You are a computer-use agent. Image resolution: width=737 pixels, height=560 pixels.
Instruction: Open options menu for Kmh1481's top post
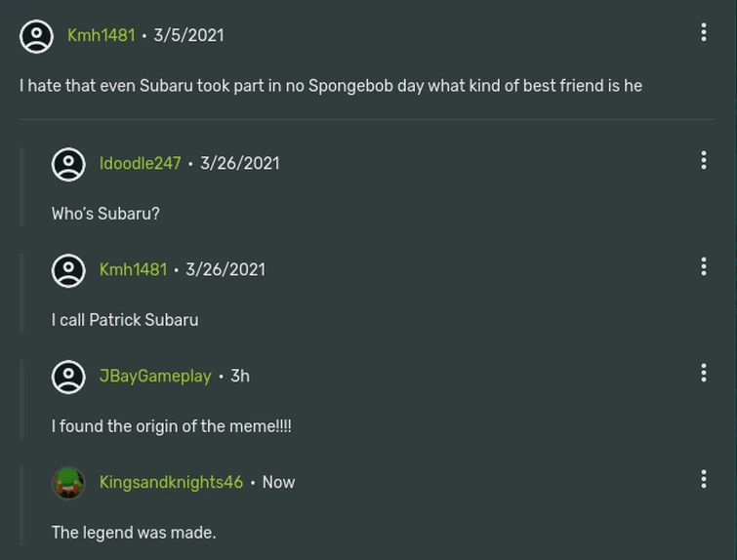[x=703, y=32]
